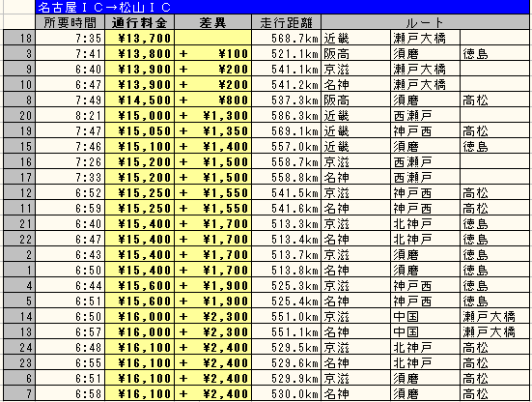532x402 pixels.
Task: Select the 530.0km distance cell
Action: pos(286,394)
